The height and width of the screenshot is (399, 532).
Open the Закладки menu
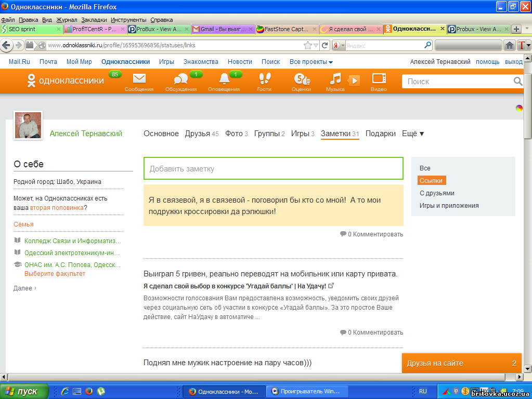pos(94,20)
